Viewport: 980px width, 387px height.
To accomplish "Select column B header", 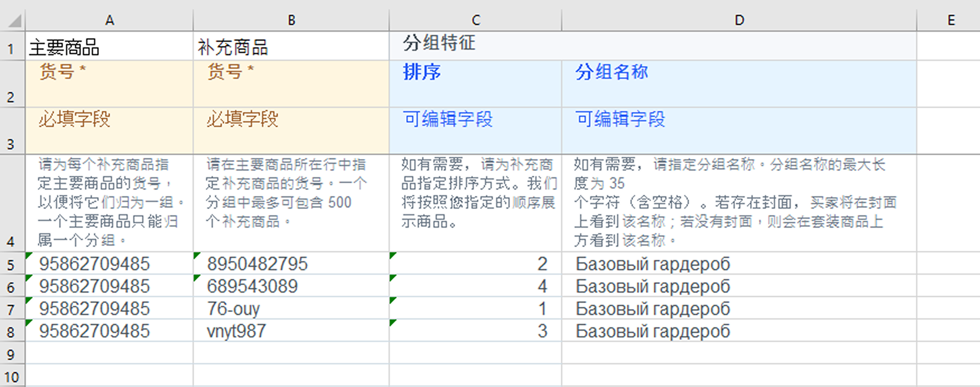I will click(291, 20).
